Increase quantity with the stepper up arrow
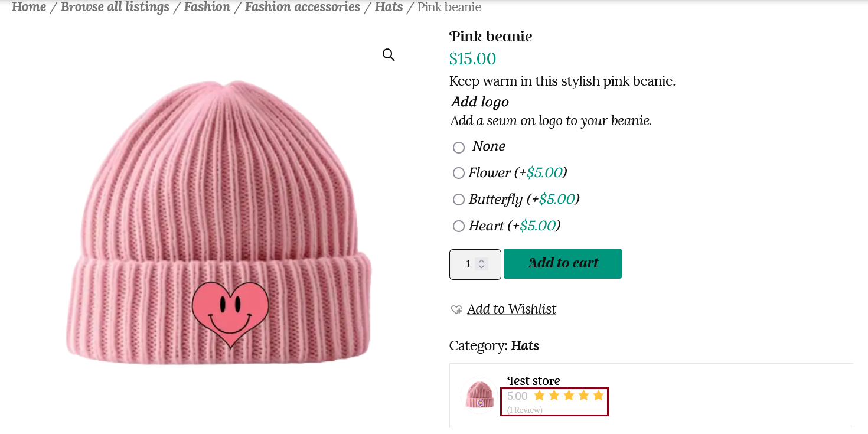 pos(482,260)
